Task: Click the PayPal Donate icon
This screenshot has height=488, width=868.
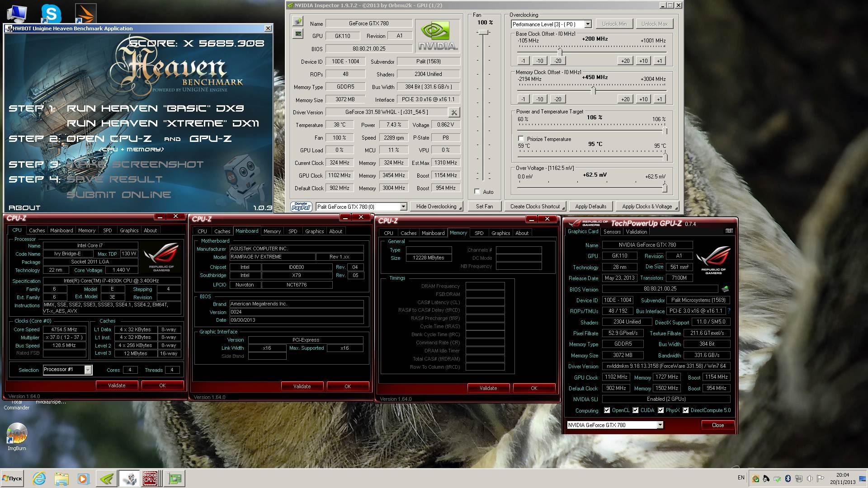Action: point(301,206)
